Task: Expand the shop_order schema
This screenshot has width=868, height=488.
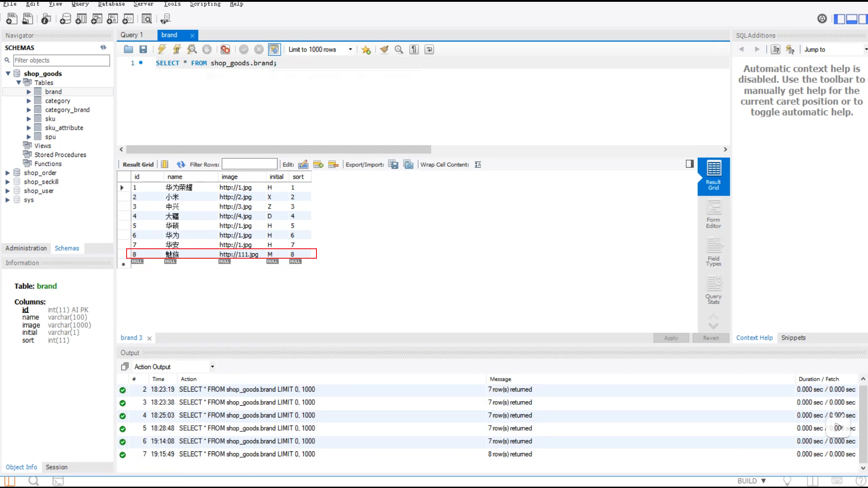Action: 8,173
